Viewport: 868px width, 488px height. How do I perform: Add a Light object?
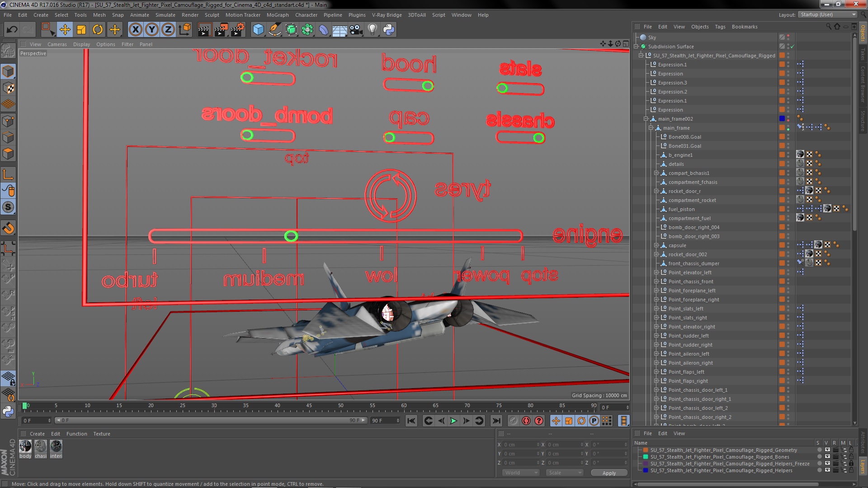373,30
